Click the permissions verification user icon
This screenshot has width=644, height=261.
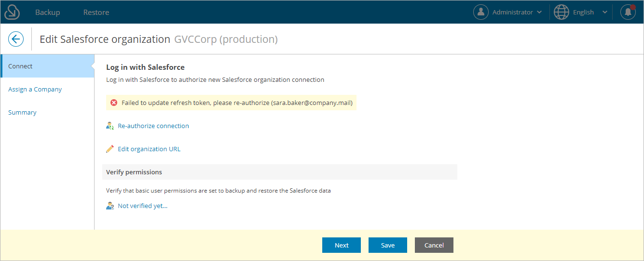click(110, 206)
